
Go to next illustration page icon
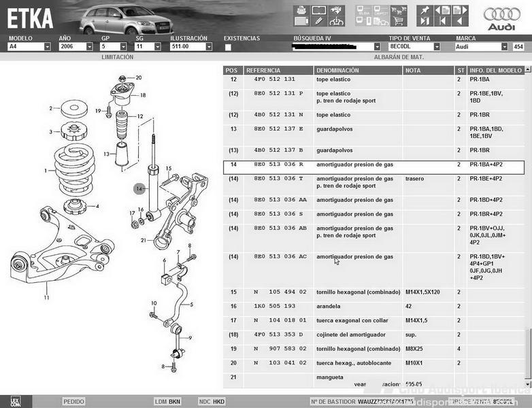click(x=460, y=10)
